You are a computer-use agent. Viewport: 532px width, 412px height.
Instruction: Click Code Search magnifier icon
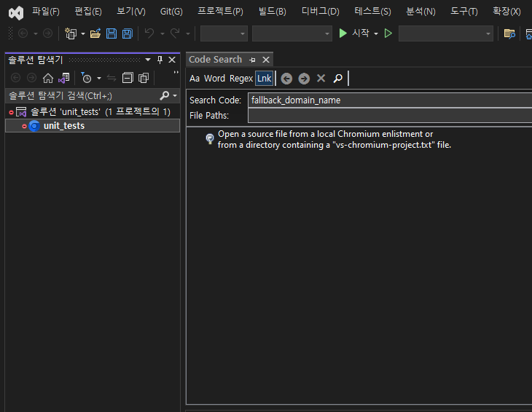337,79
